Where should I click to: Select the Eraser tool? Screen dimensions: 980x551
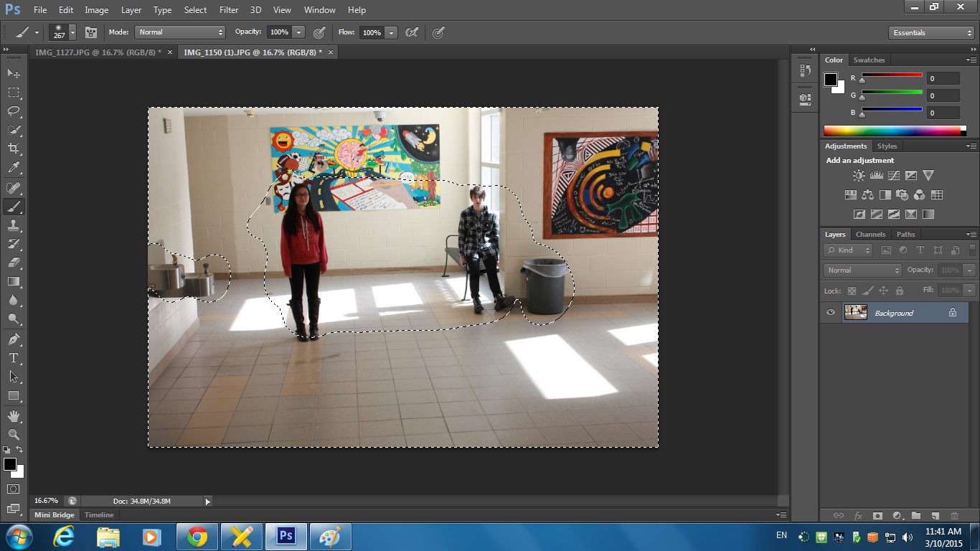14,263
